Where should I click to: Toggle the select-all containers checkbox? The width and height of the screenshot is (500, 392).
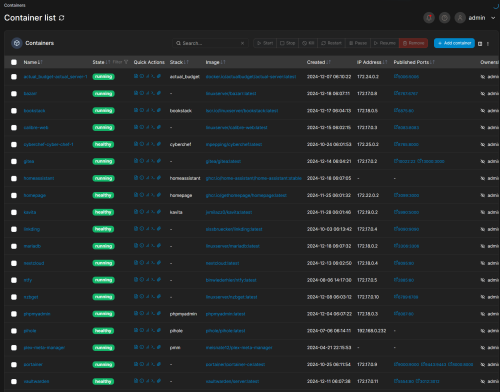coord(14,62)
